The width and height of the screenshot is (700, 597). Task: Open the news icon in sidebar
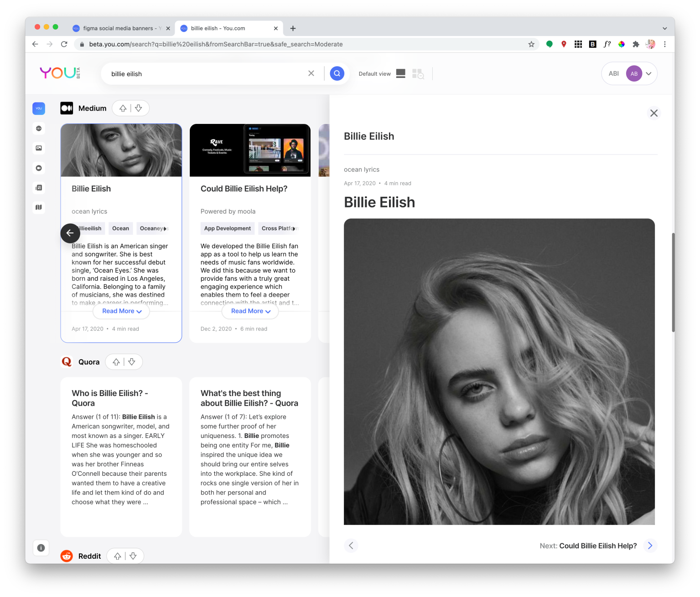click(x=39, y=188)
